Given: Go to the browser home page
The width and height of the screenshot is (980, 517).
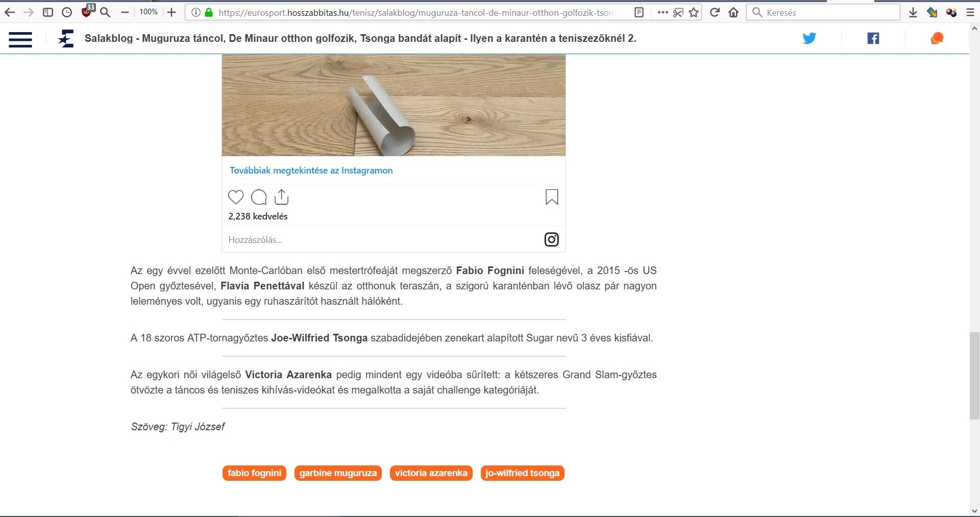Looking at the screenshot, I should coord(733,12).
